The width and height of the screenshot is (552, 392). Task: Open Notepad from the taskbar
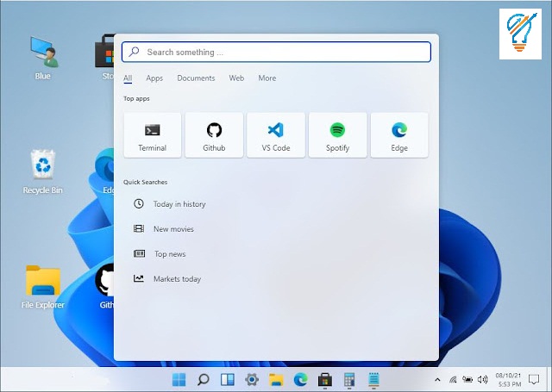tap(373, 380)
